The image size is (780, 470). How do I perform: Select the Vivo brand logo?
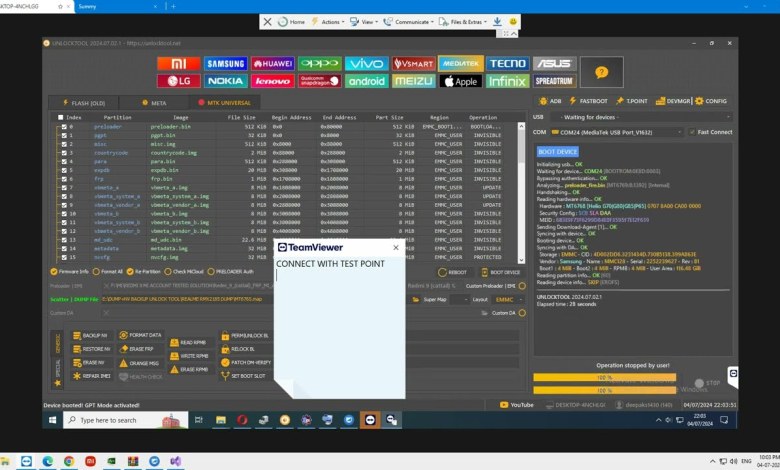367,64
